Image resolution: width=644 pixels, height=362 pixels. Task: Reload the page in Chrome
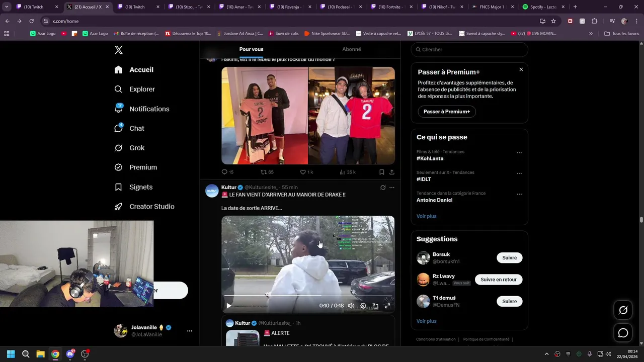coord(31,21)
